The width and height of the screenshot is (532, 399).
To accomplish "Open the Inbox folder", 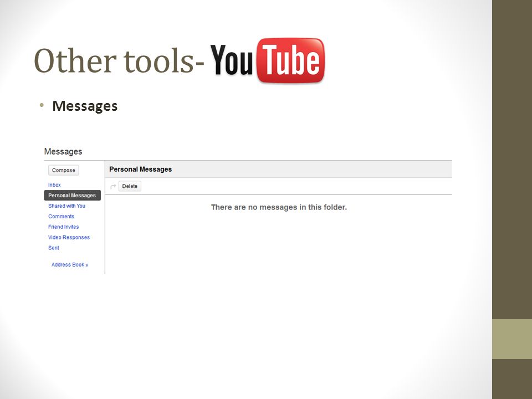I will point(54,185).
